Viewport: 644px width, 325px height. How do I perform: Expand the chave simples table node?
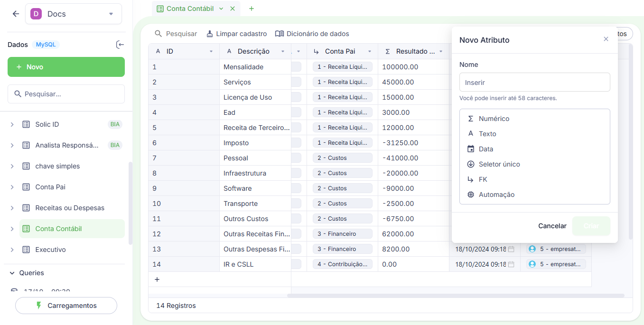pos(12,166)
